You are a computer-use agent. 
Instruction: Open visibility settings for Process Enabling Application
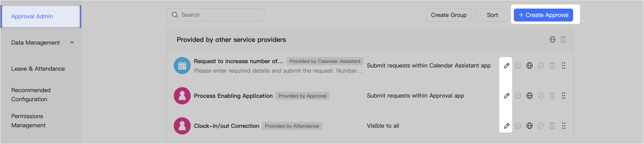tap(529, 96)
